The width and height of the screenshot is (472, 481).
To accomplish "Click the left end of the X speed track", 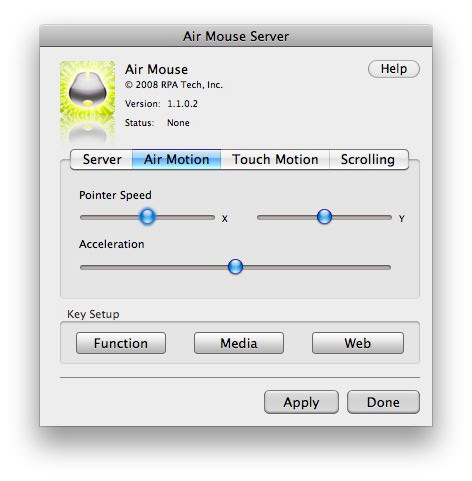I will pos(83,218).
